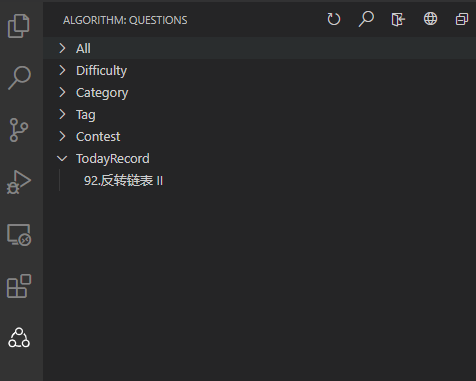Open the Explorer view in activity bar
The width and height of the screenshot is (476, 381).
click(x=19, y=26)
